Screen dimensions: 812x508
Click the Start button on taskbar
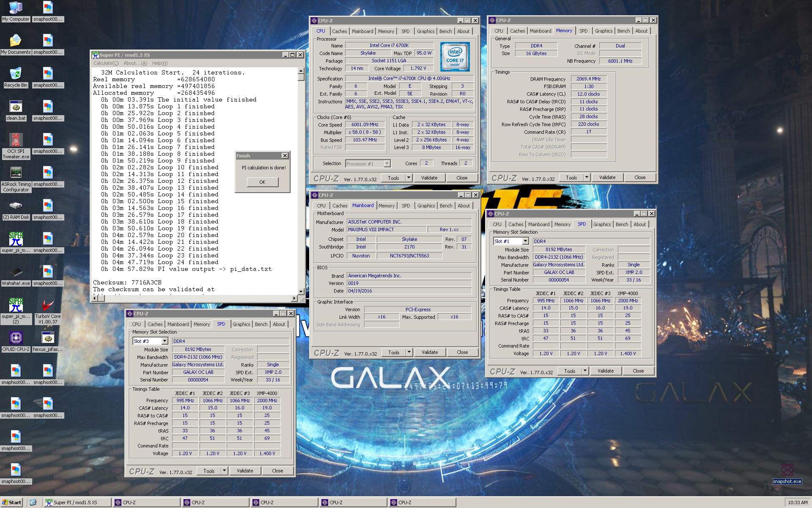coord(12,502)
